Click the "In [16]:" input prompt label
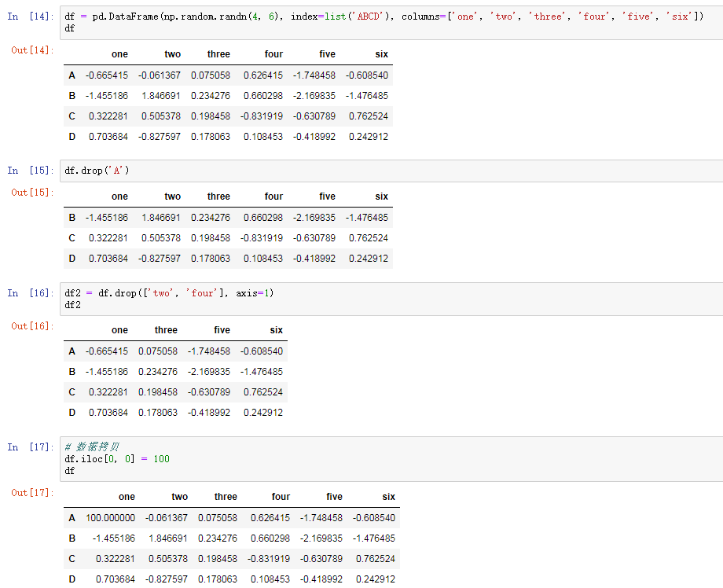 [x=31, y=293]
